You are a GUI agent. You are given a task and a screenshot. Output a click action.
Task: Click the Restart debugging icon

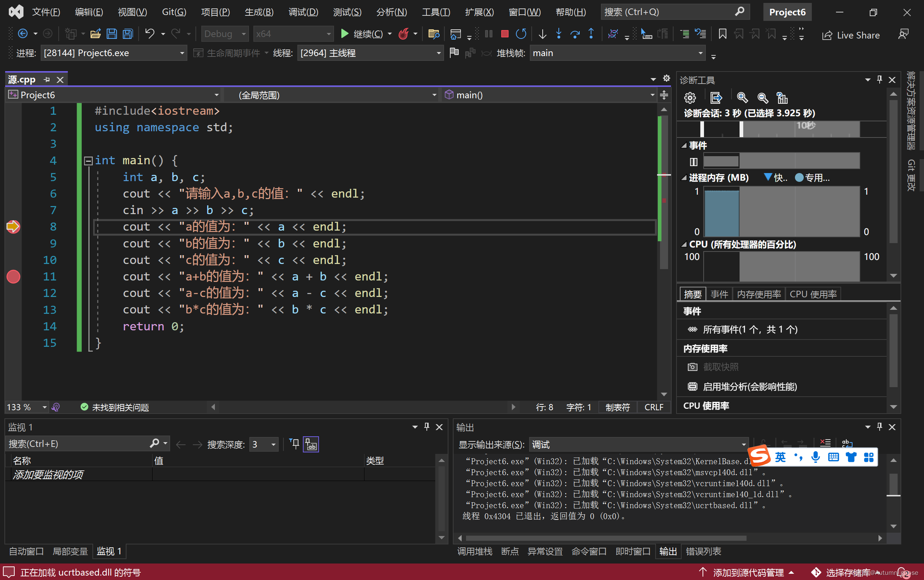point(521,34)
